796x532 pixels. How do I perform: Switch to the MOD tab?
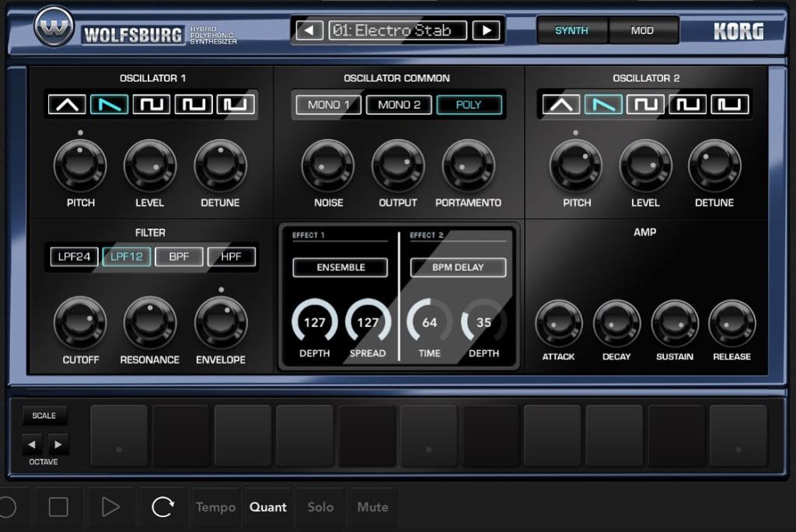642,31
